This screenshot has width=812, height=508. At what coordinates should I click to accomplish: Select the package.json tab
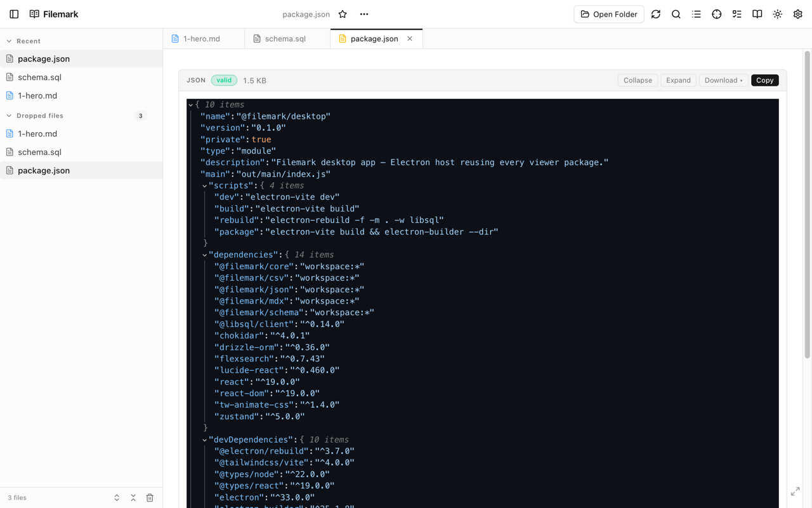[x=376, y=39]
